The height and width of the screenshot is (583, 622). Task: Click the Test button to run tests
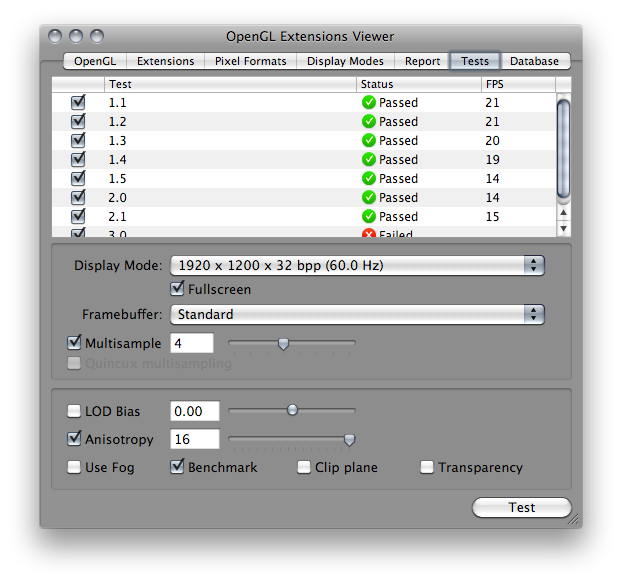tap(522, 507)
